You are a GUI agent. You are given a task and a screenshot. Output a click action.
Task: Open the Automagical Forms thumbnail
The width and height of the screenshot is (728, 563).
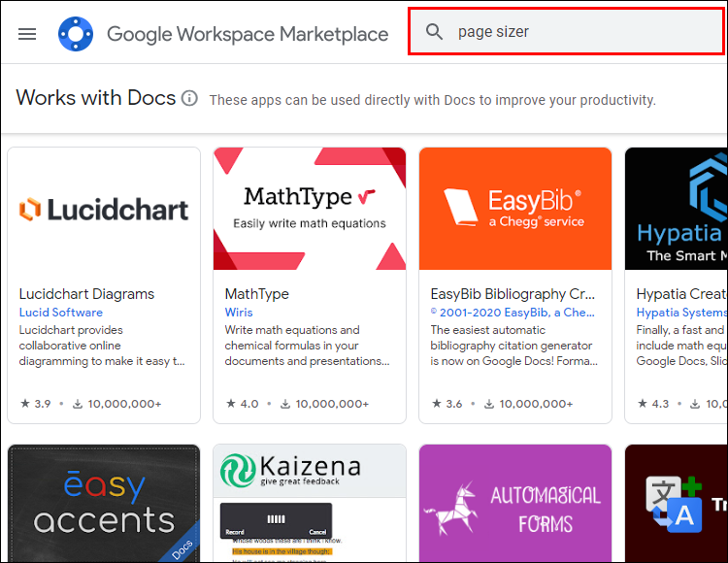tap(515, 504)
